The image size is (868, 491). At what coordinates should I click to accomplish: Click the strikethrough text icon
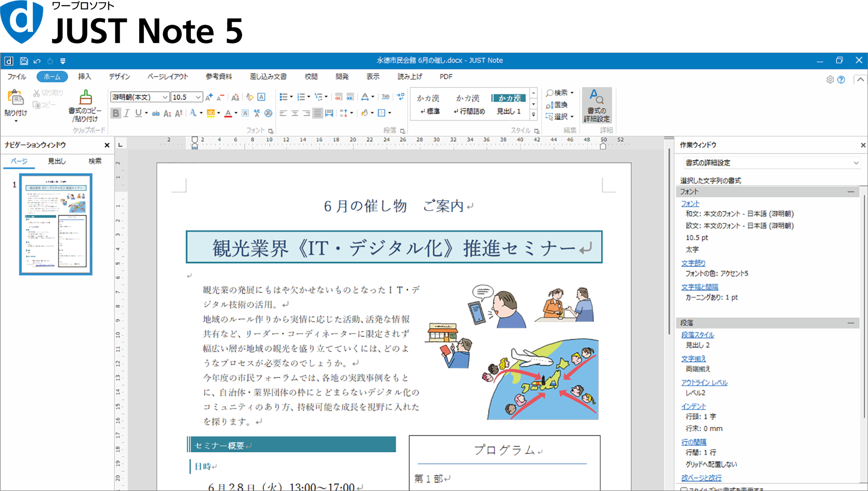pyautogui.click(x=156, y=114)
